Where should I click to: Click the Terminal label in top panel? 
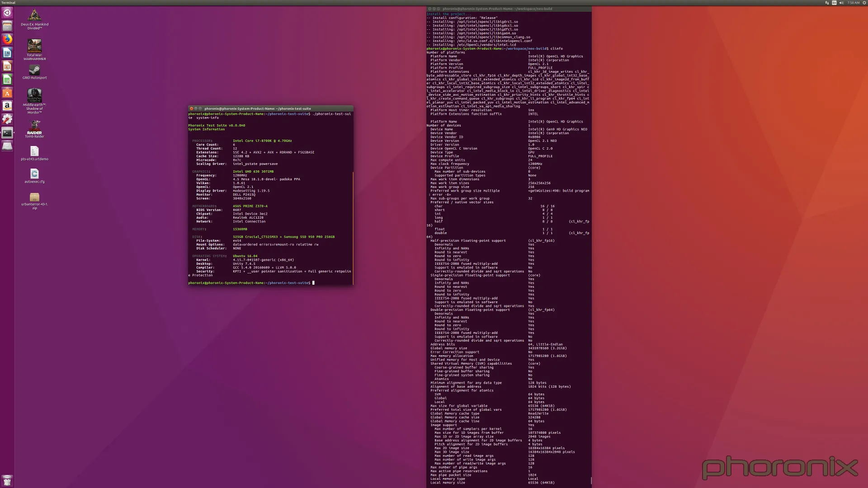click(8, 3)
